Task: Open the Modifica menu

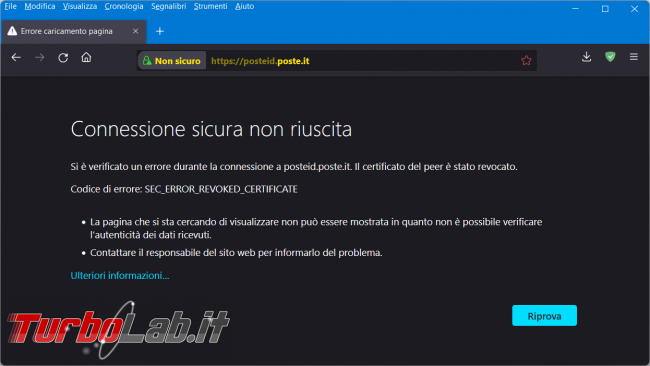Action: [x=40, y=6]
